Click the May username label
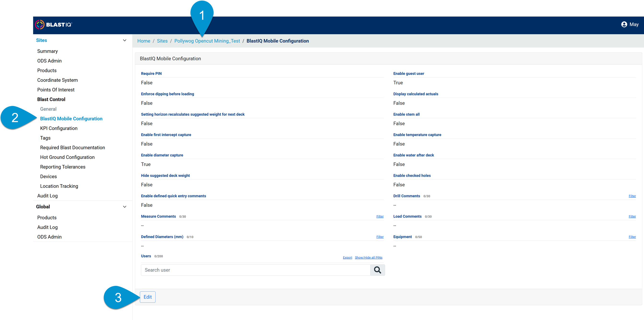This screenshot has height=320, width=644. click(634, 24)
